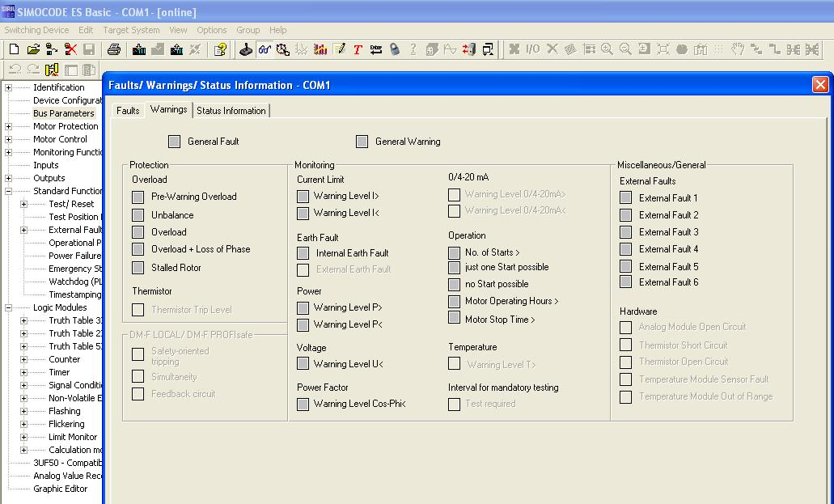Click the yellow highlighted diagram icon
The height and width of the screenshot is (504, 834).
point(52,70)
